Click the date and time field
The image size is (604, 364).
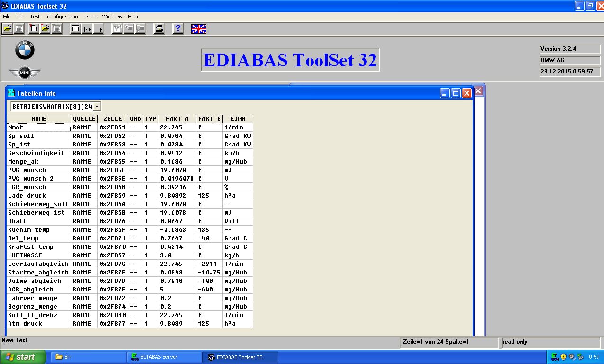coord(570,72)
